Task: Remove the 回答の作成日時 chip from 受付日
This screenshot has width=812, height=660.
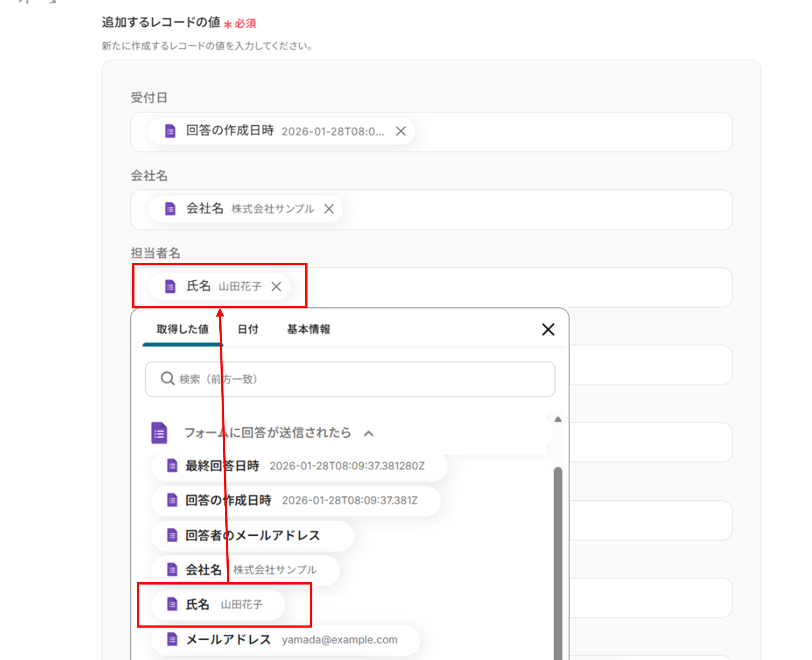Action: [x=400, y=131]
